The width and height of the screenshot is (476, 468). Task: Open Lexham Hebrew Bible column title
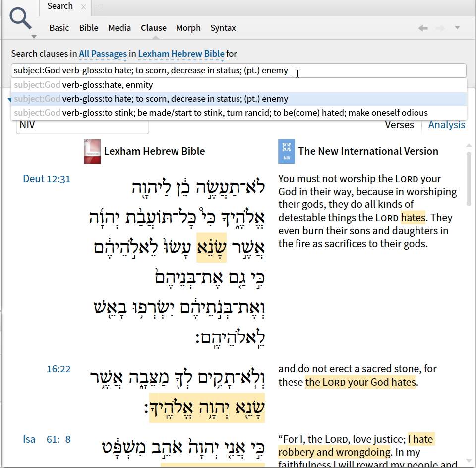click(155, 151)
